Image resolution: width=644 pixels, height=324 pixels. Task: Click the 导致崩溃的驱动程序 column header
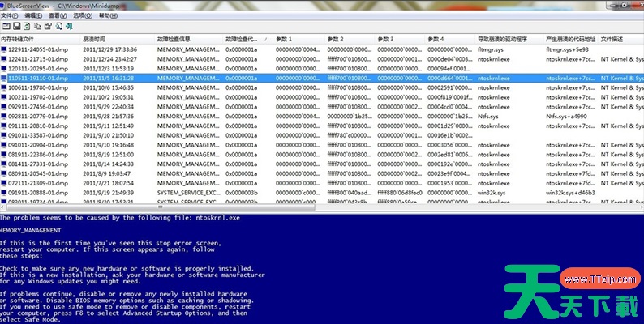click(502, 39)
